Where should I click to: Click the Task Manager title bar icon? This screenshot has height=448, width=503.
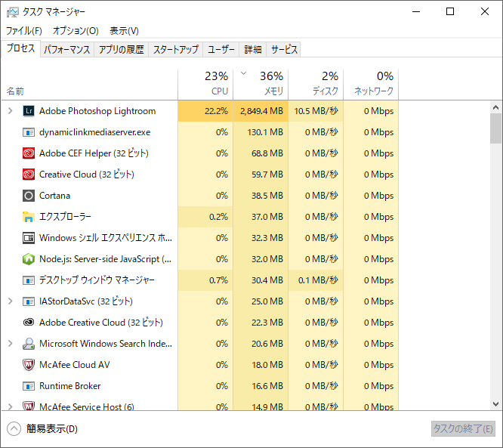click(x=13, y=12)
